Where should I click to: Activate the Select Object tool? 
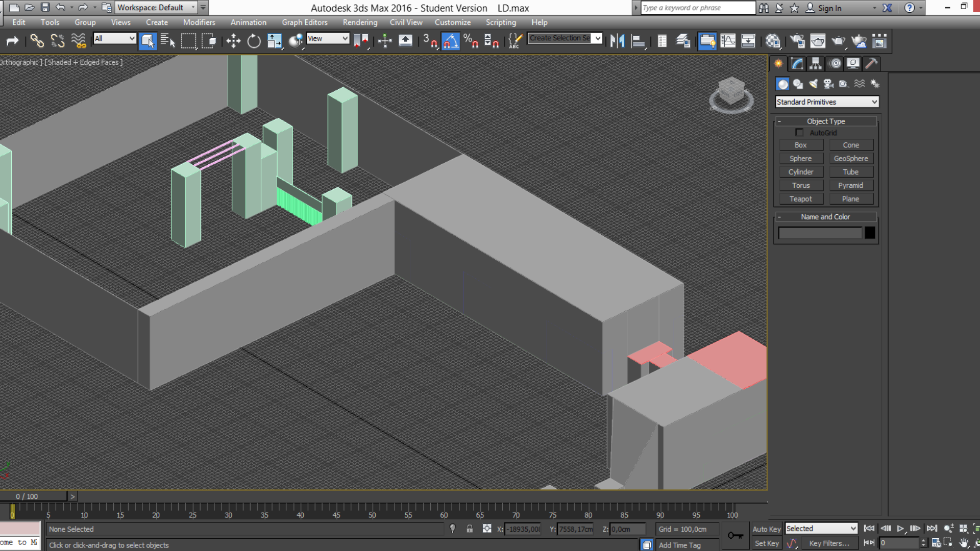[148, 41]
